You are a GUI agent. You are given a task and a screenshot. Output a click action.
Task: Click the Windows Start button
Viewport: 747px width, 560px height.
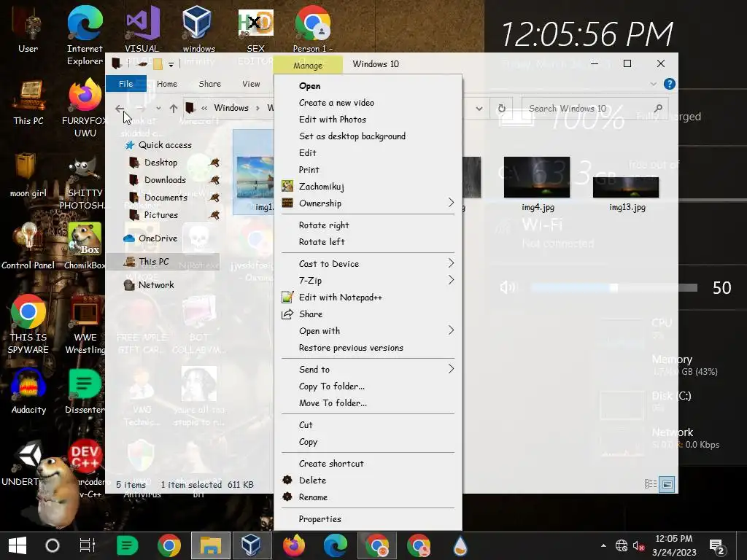(18, 545)
